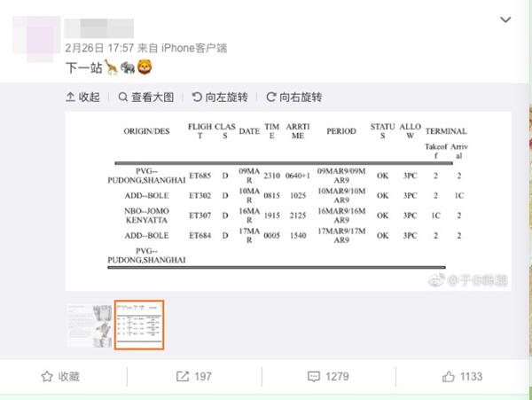Click arrival time 1540
The height and width of the screenshot is (400, 532).
coord(298,235)
